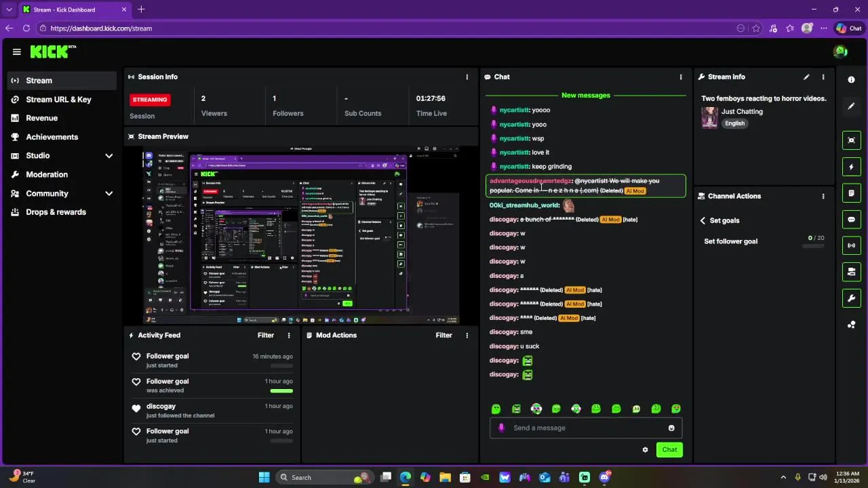Open Activity Feed three-dot options
Image resolution: width=868 pixels, height=488 pixels.
click(289, 335)
